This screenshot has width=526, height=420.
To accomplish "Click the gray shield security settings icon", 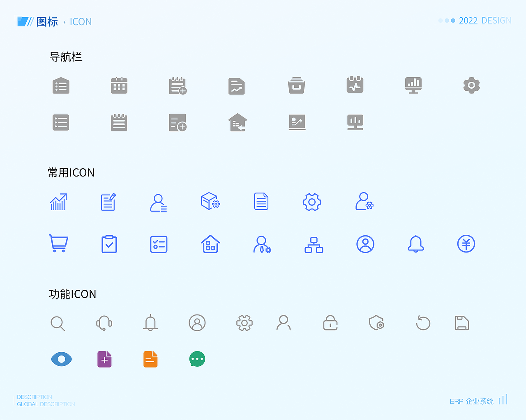I will 377,323.
